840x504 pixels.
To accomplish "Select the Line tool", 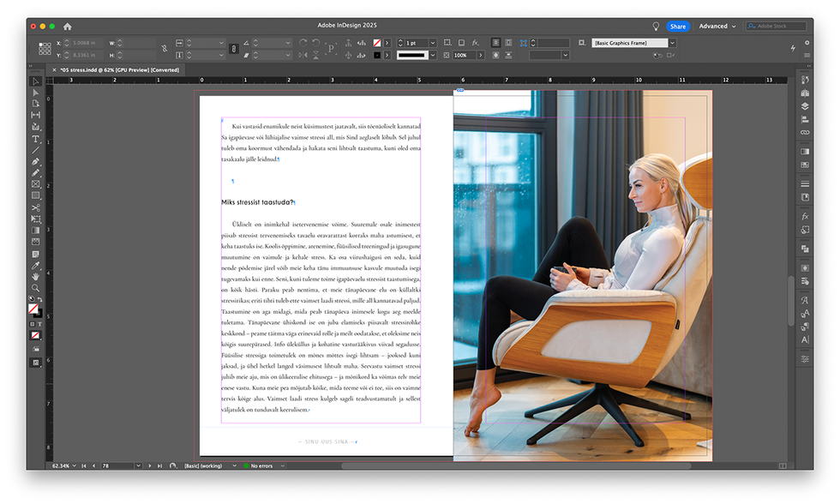I will [x=35, y=150].
